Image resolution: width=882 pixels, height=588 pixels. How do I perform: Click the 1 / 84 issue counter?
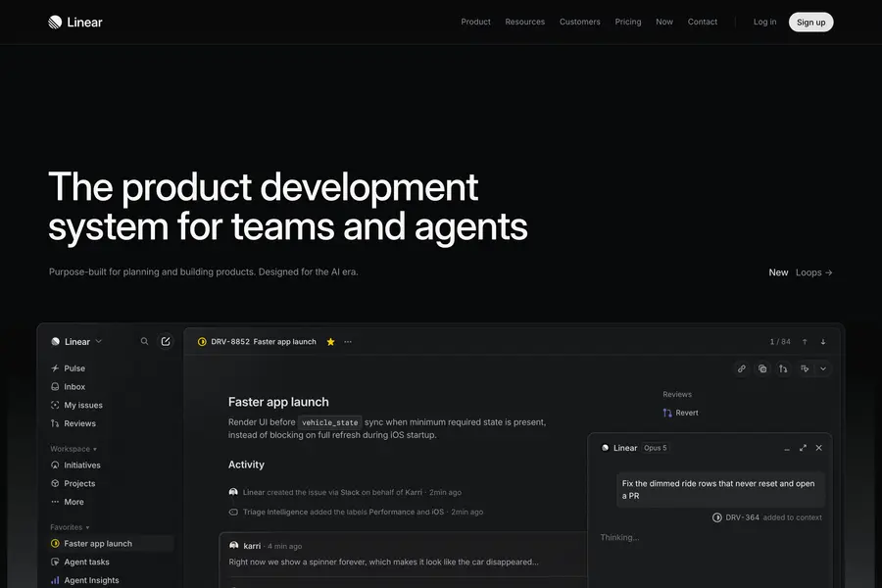(780, 342)
